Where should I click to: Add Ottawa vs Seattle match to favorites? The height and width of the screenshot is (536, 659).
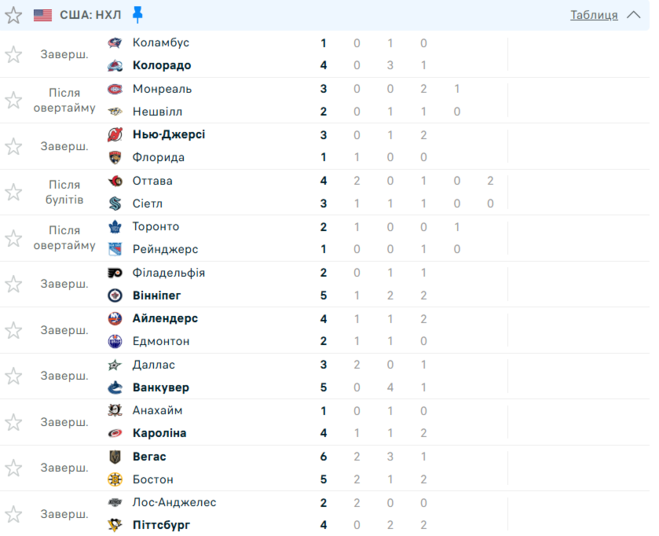pyautogui.click(x=13, y=192)
